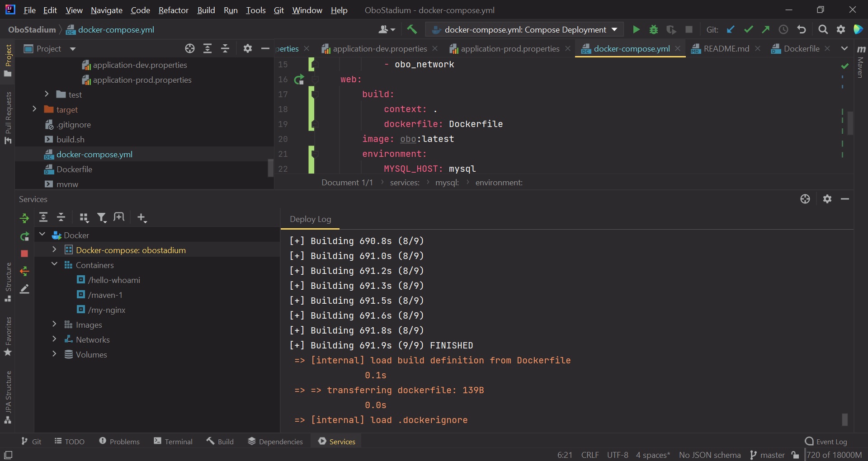Expand the Volumes node
Viewport: 868px width, 461px height.
54,354
